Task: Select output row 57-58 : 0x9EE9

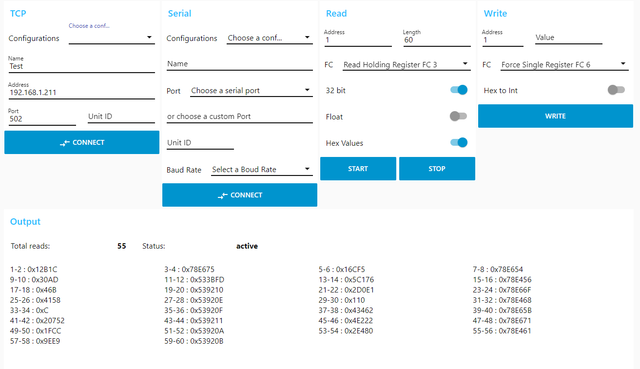Action: click(35, 341)
